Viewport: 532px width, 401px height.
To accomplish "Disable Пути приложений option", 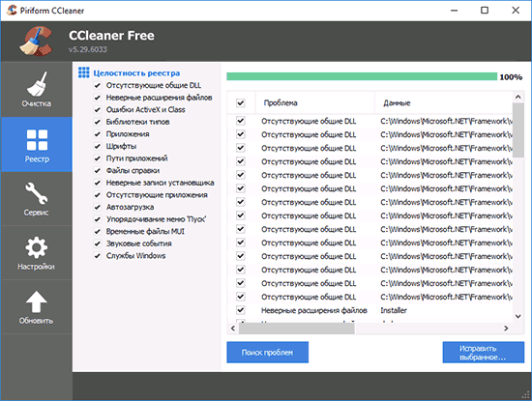I will coord(98,158).
